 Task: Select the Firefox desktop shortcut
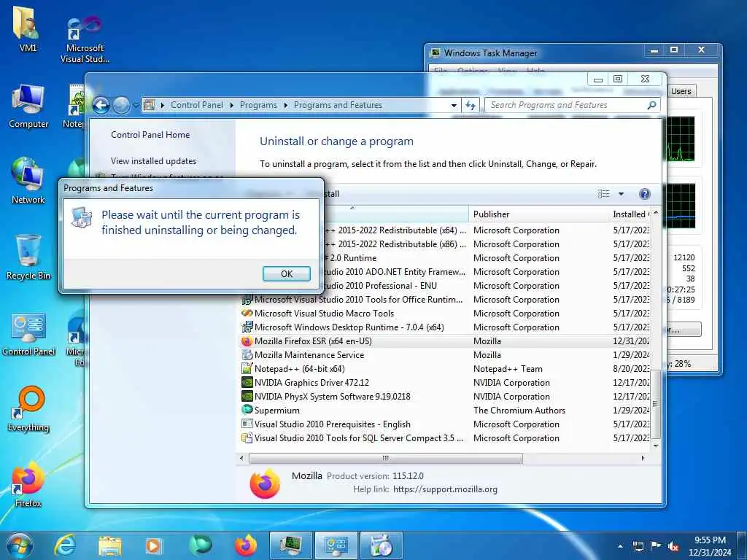(28, 484)
